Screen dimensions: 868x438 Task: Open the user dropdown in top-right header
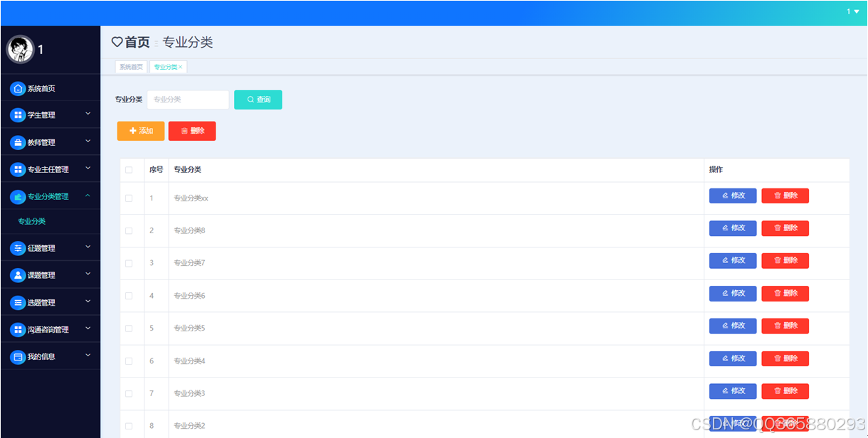(852, 11)
